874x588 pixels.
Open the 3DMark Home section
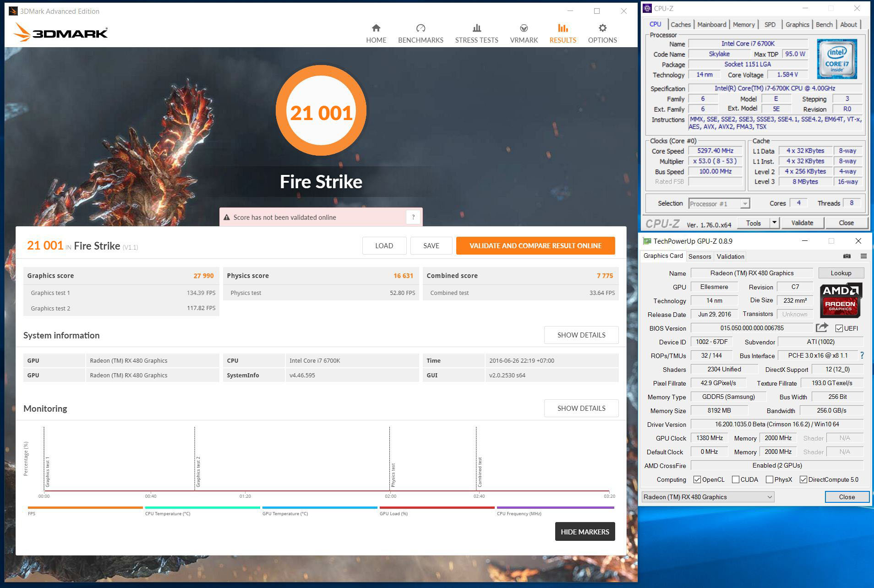pyautogui.click(x=376, y=33)
